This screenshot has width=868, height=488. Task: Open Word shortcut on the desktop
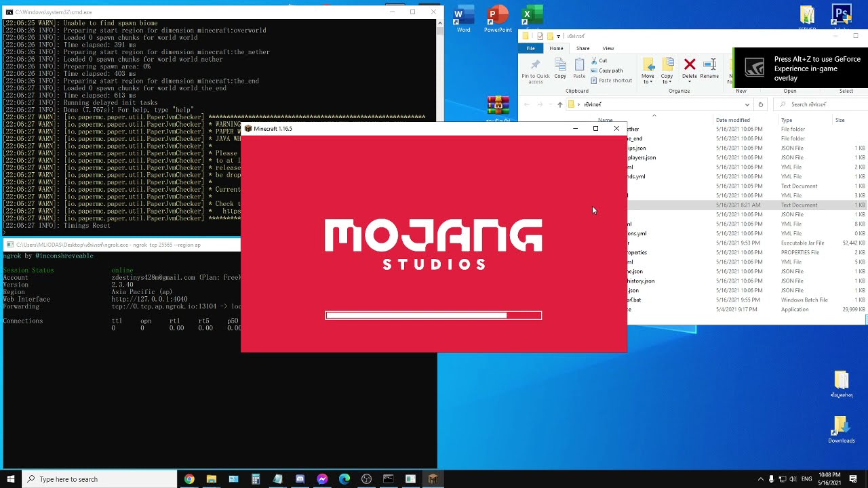pos(464,20)
